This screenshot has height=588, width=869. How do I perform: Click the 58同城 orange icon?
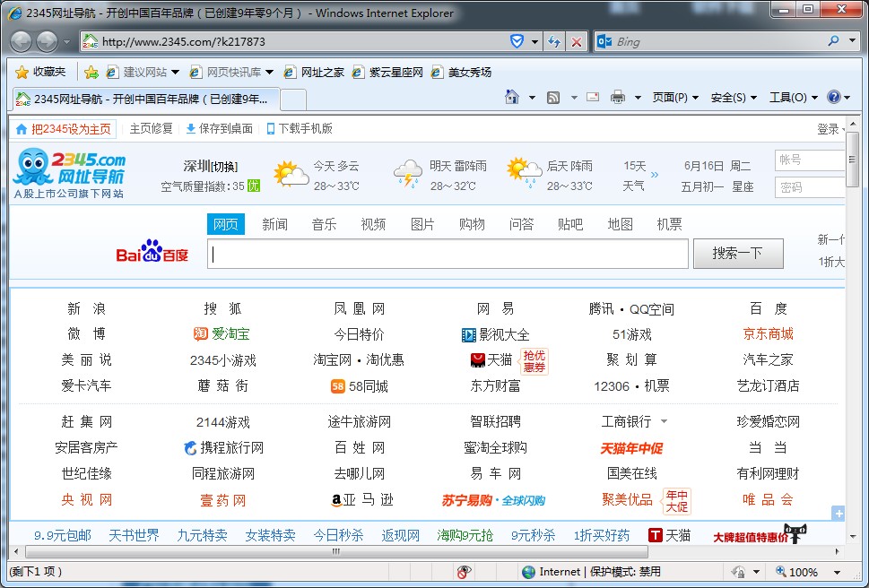tap(337, 386)
